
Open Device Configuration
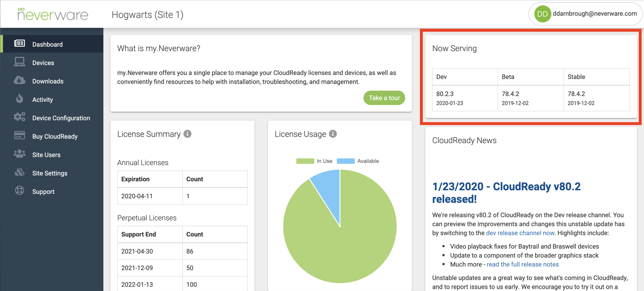click(x=52, y=118)
